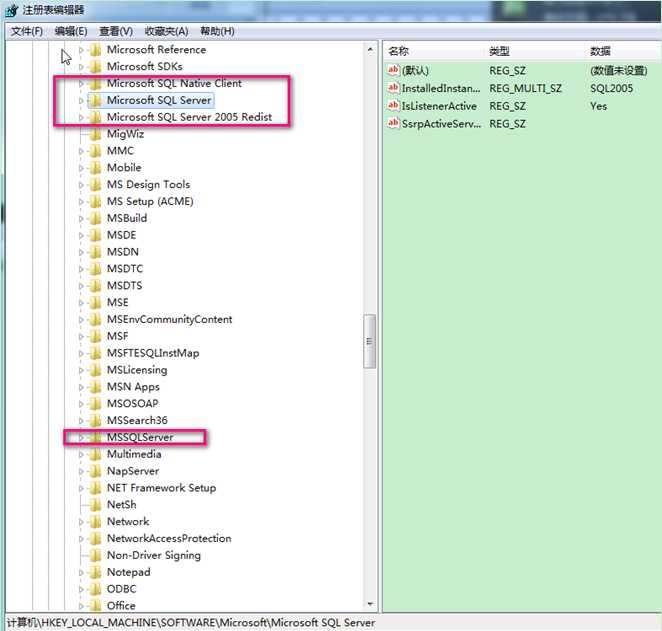The width and height of the screenshot is (662, 631).
Task: Click the (默认) string value icon
Action: (x=393, y=70)
